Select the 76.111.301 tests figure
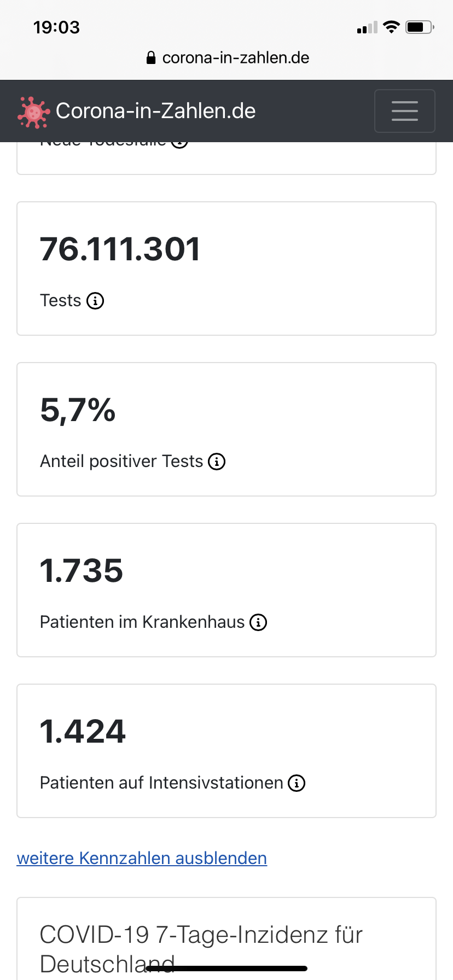Screen dimensions: 453x980 click(120, 249)
